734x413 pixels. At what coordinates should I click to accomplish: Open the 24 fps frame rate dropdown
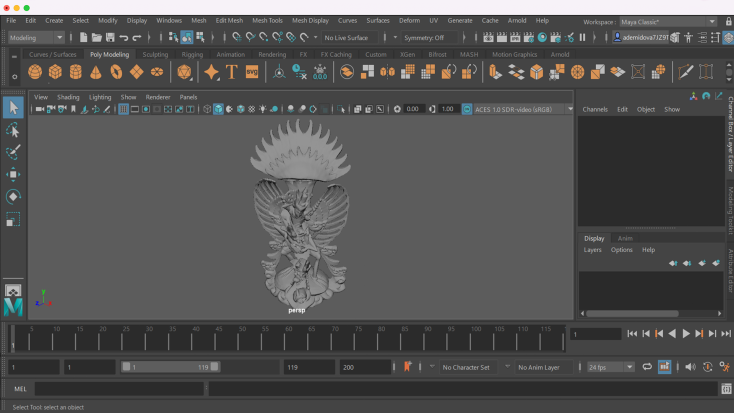610,367
